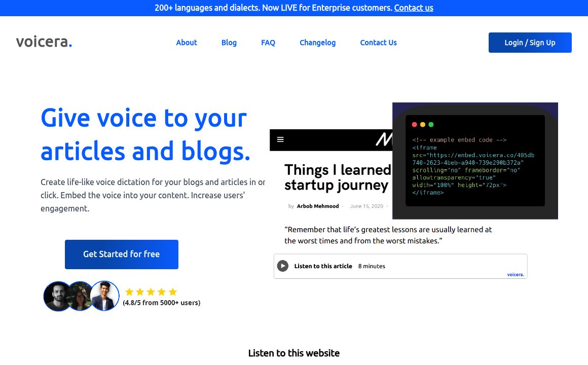Open the FAQ page

pos(268,43)
